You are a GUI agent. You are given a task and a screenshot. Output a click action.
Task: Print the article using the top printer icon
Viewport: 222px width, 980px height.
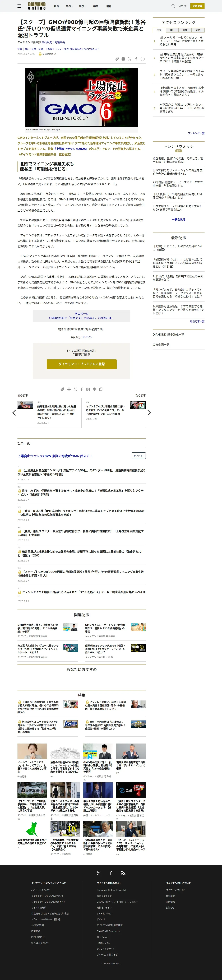point(123,59)
